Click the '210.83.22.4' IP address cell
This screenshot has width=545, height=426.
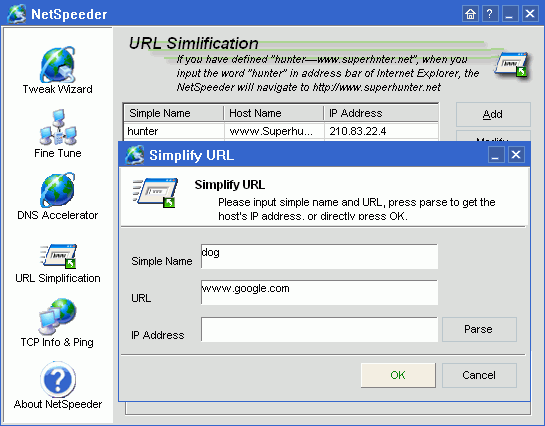click(x=381, y=131)
